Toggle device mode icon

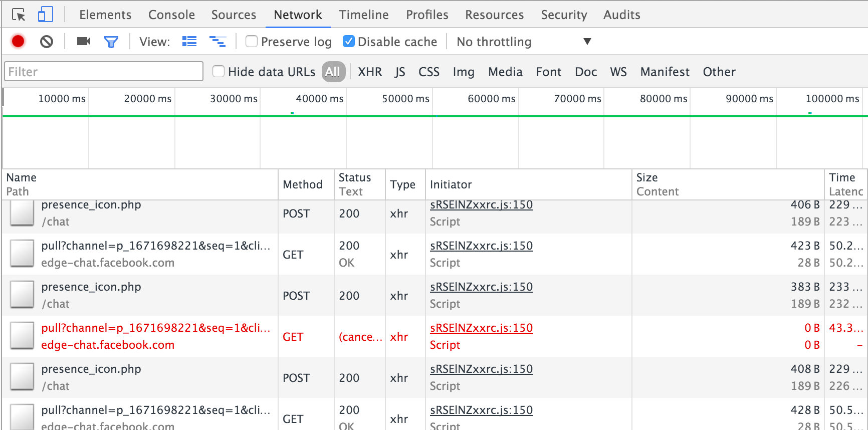point(45,15)
